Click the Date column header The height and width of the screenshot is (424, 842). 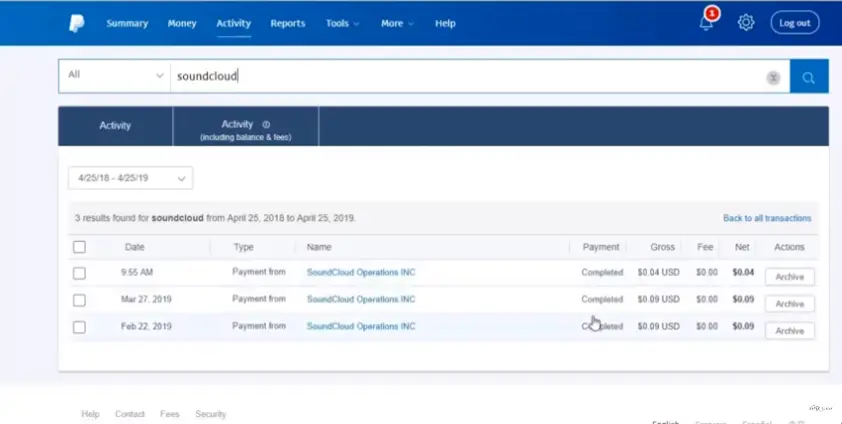point(135,247)
